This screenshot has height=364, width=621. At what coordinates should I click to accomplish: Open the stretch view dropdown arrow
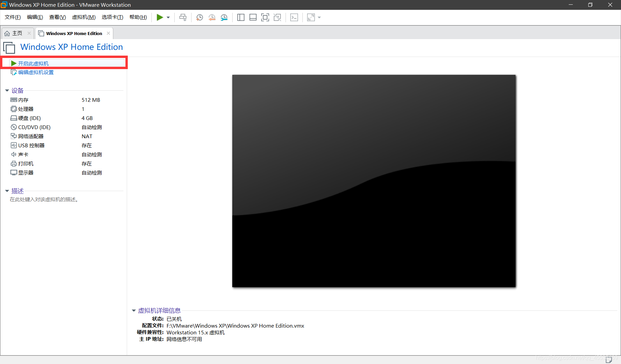[x=319, y=18]
